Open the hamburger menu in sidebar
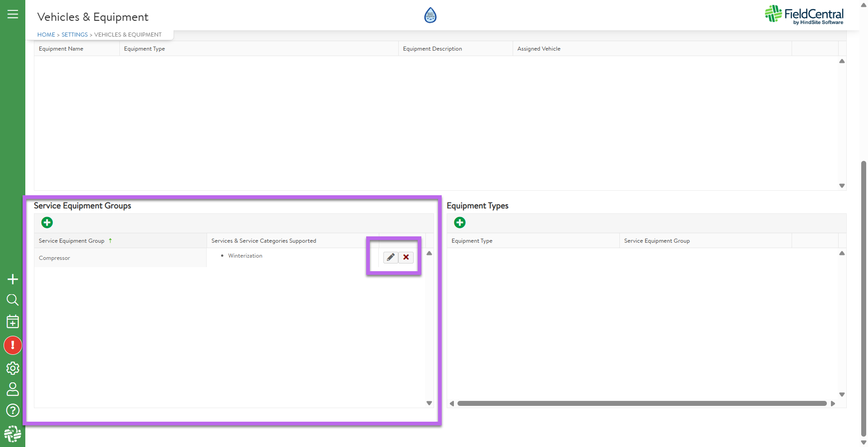Screen dimensions: 868x447 pos(13,14)
